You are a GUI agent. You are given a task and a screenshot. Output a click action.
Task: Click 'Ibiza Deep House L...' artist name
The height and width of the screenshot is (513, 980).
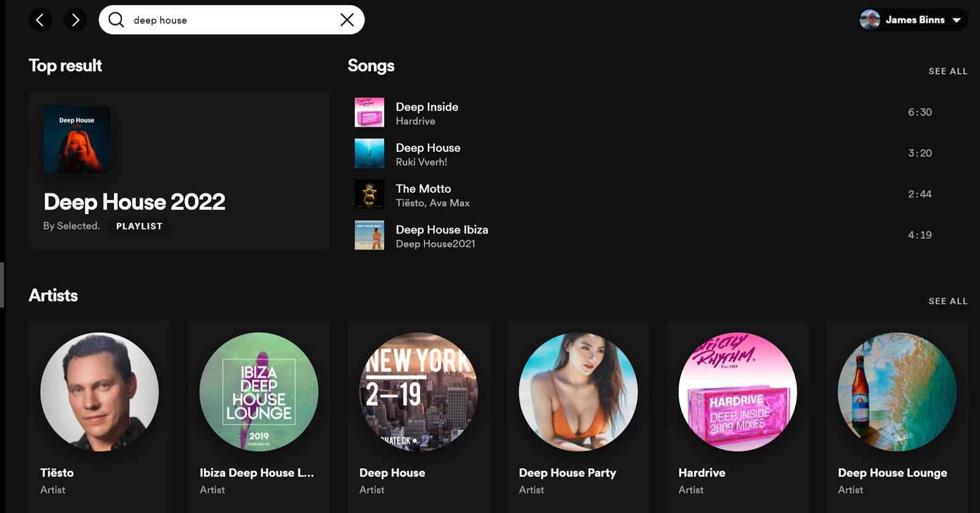click(257, 473)
